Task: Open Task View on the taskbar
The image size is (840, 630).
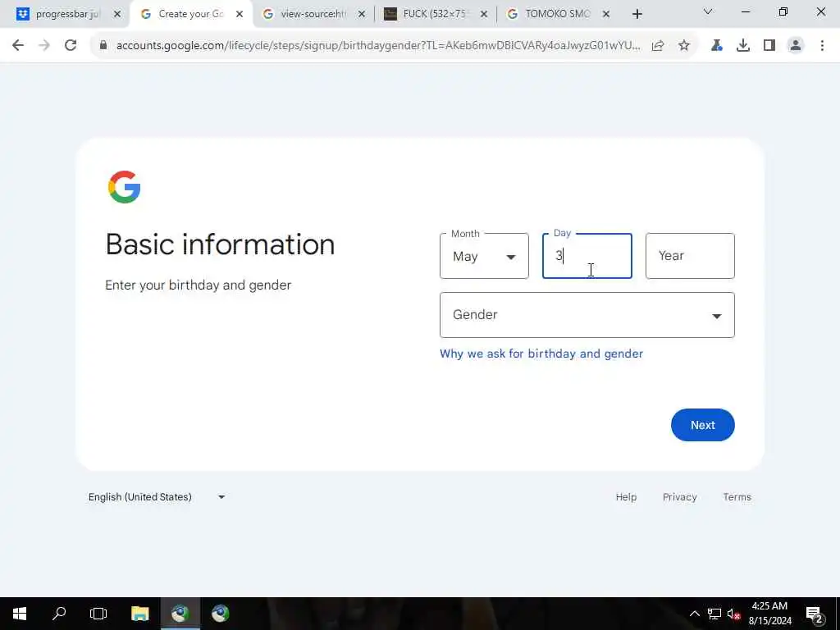Action: coord(98,614)
